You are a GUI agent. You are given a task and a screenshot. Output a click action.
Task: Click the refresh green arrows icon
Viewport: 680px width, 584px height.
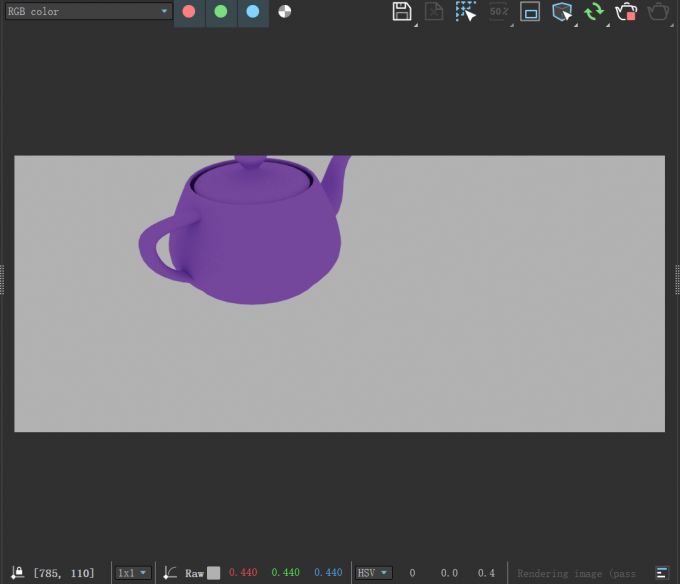[594, 12]
